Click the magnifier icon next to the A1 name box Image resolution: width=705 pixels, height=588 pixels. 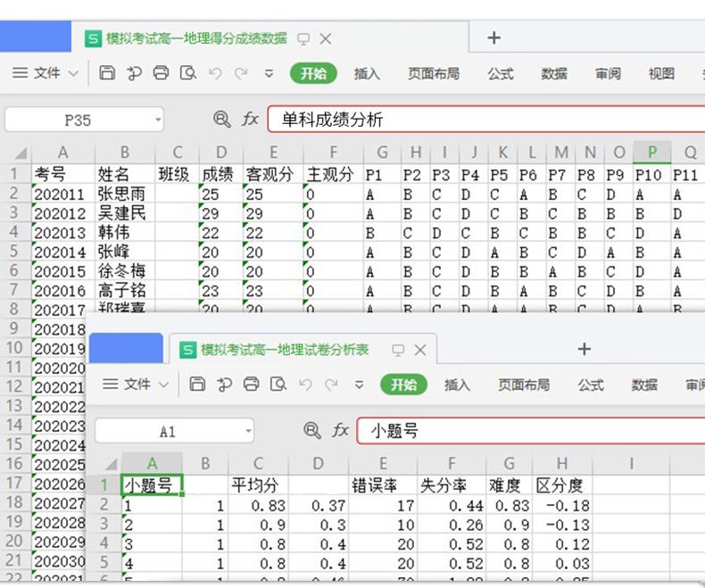(312, 431)
